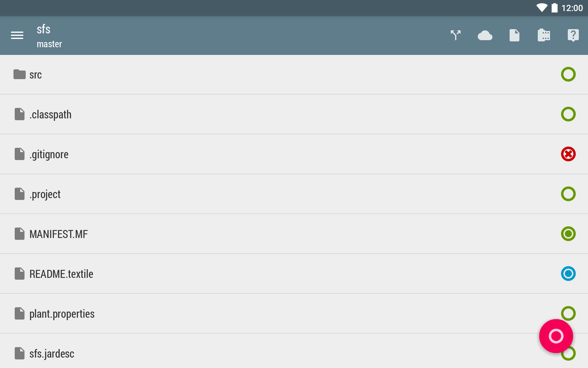Open the sfs.jardesc file
Screen dimensions: 588x368
coord(52,354)
